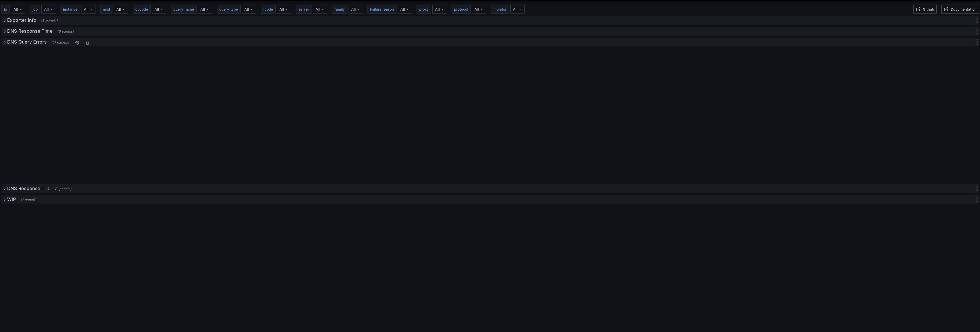Open the Github external link
Viewport: 980px width, 332px height.
point(925,9)
